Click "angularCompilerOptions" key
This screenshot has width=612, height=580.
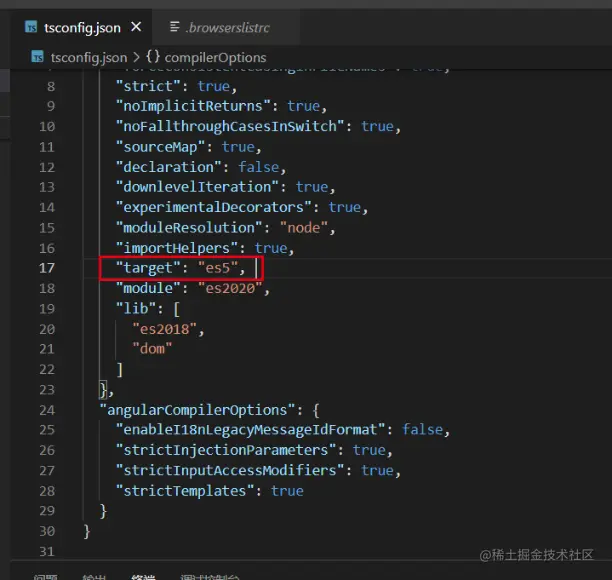coord(197,410)
